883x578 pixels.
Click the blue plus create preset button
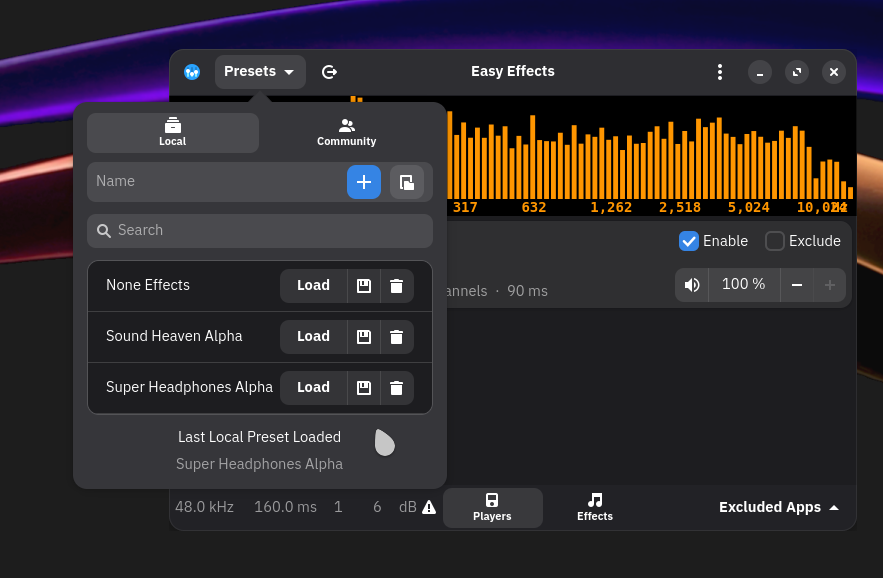364,182
